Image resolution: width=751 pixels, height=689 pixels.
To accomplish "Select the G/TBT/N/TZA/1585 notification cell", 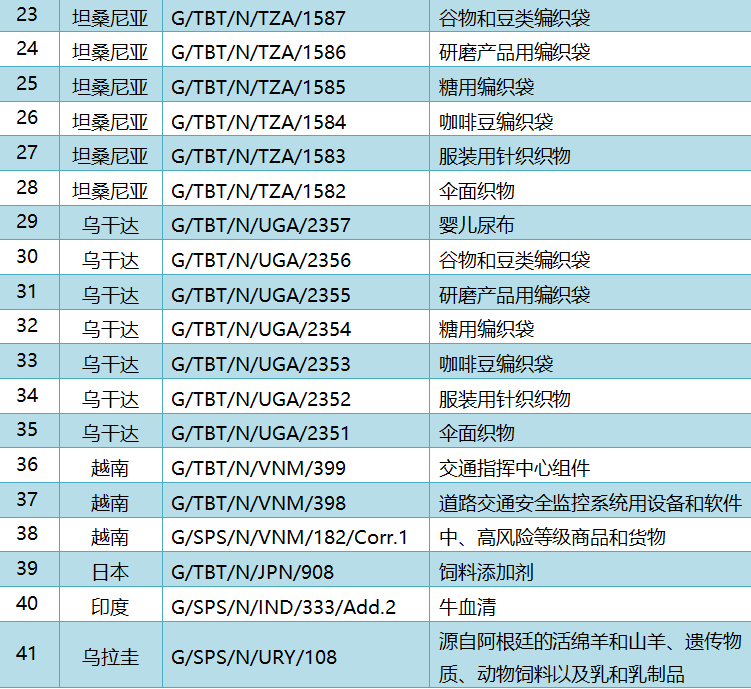I will click(x=259, y=87).
